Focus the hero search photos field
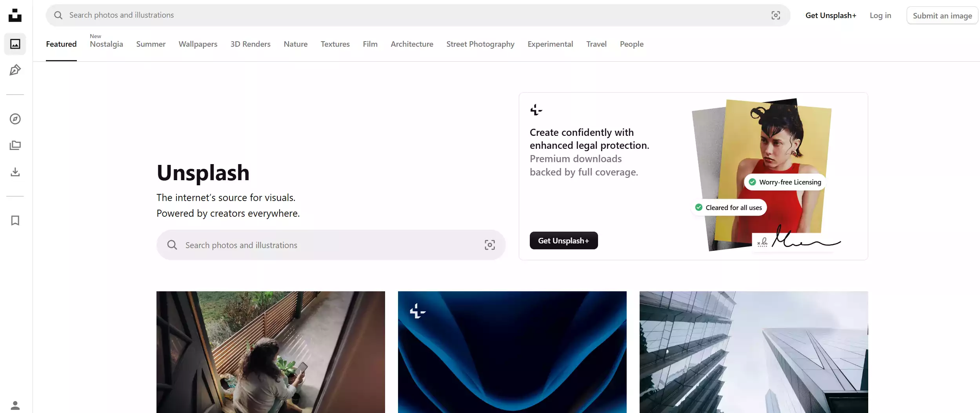Image resolution: width=980 pixels, height=413 pixels. click(331, 245)
